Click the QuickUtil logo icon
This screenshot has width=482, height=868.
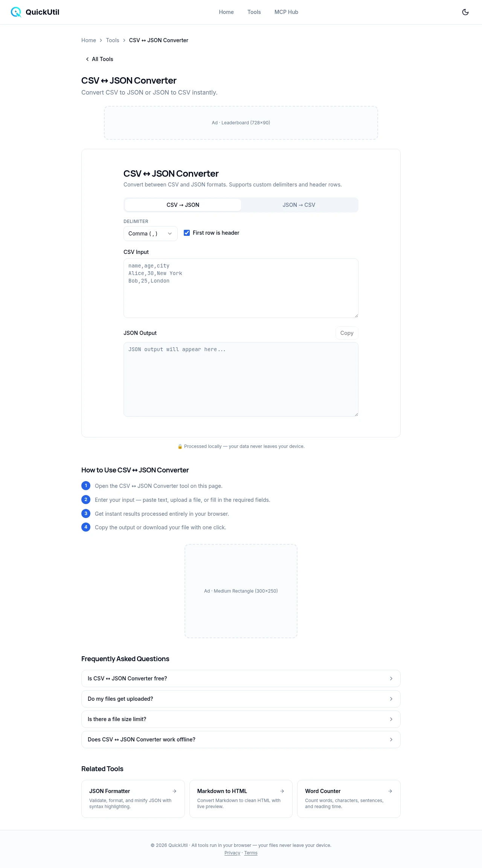coord(16,12)
